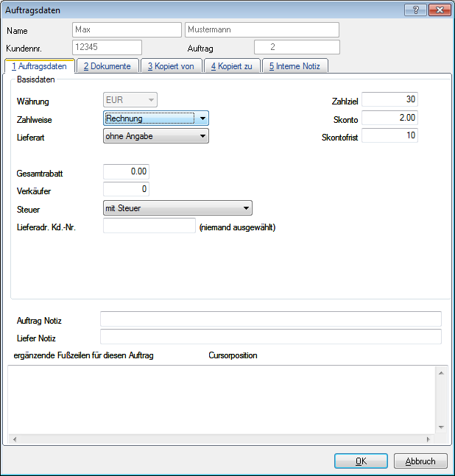The image size is (455, 476).
Task: Click into the Zahlziel field
Action: pyautogui.click(x=389, y=99)
